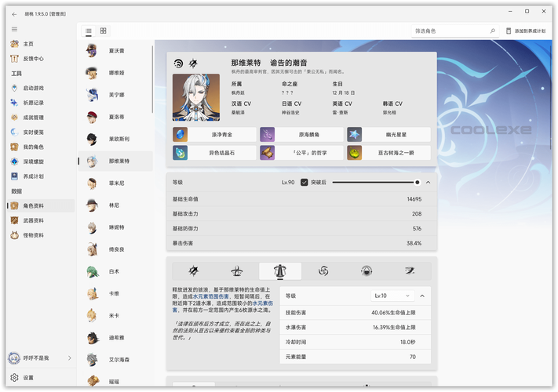This screenshot has width=558, height=392.
Task: Select the fifth skill tab icon
Action: click(x=367, y=271)
